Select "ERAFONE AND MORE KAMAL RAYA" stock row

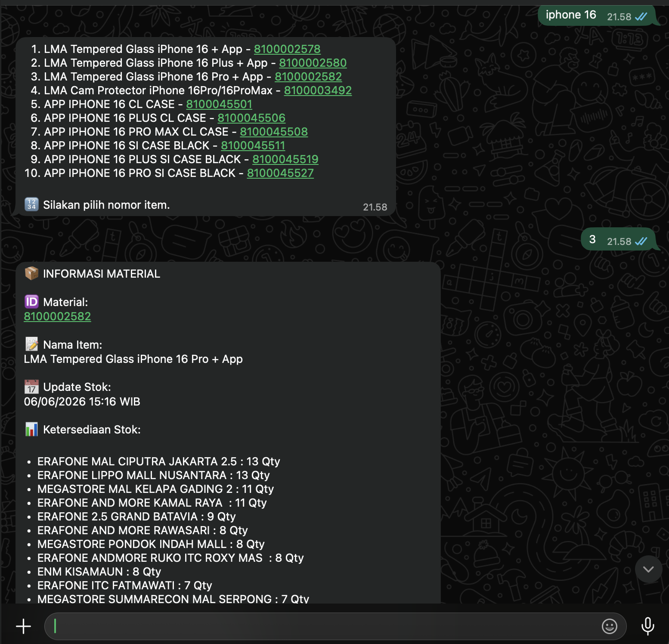pos(152,503)
